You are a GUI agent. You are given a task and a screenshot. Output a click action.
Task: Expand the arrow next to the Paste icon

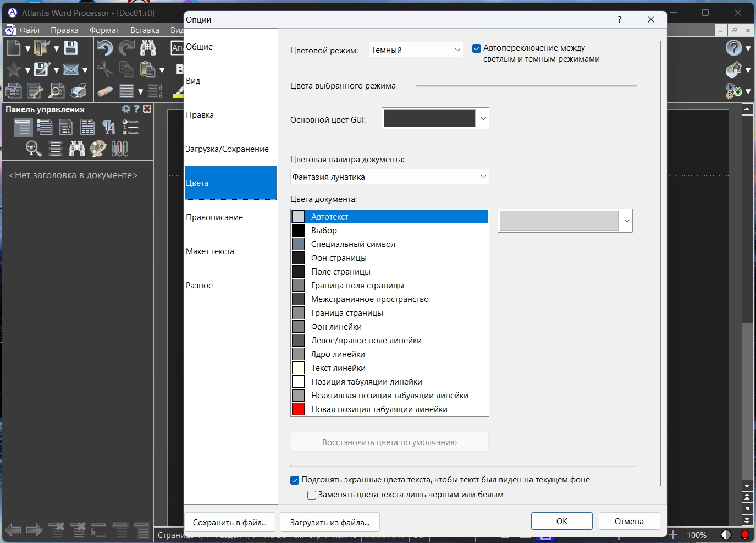click(162, 70)
